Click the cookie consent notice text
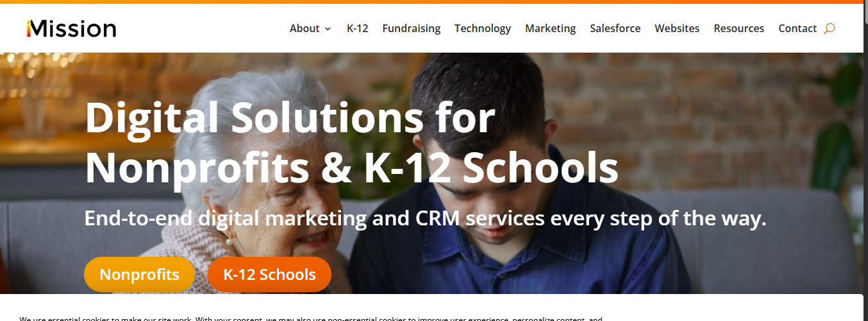This screenshot has width=868, height=321. (x=311, y=318)
